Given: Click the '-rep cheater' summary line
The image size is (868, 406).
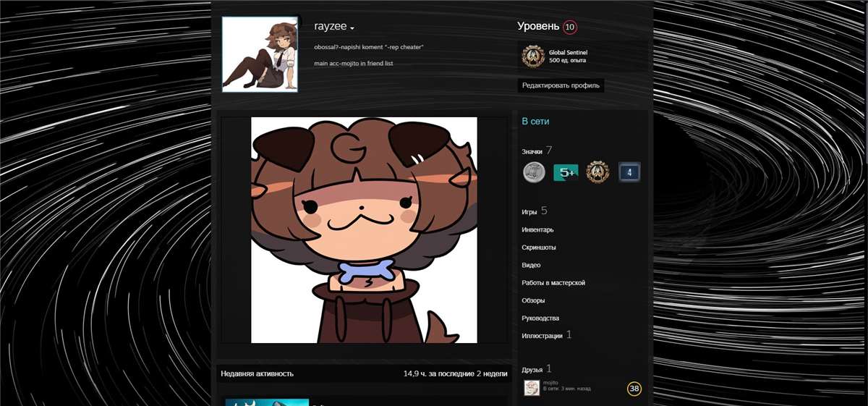Looking at the screenshot, I should (369, 47).
